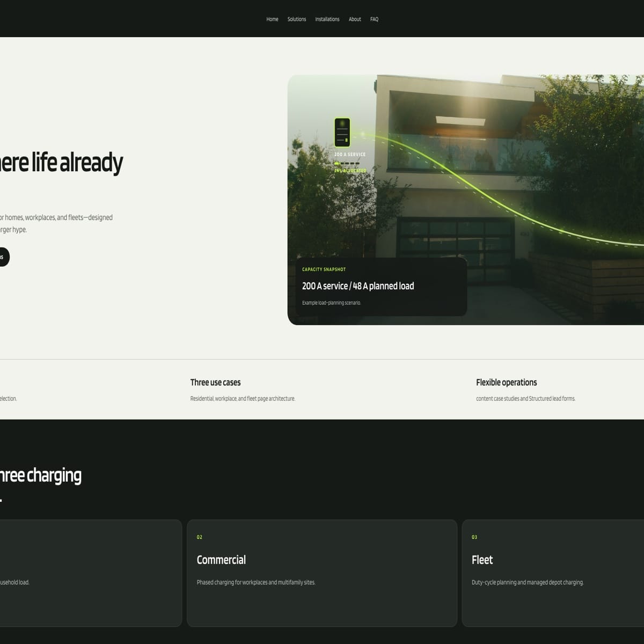Open the About nav link

(355, 19)
